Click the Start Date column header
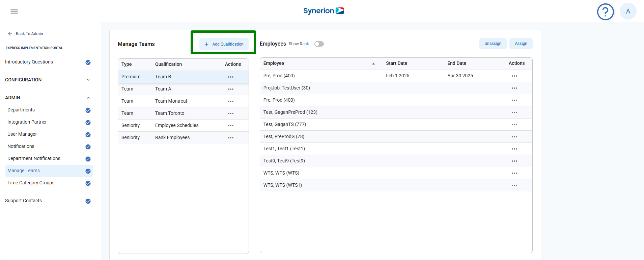This screenshot has width=644, height=260. (x=396, y=63)
